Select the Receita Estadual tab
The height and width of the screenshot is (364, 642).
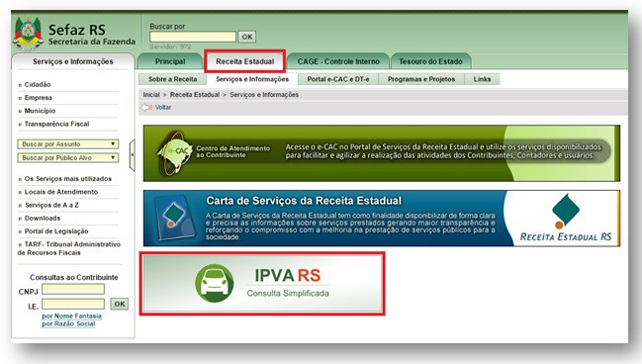245,61
